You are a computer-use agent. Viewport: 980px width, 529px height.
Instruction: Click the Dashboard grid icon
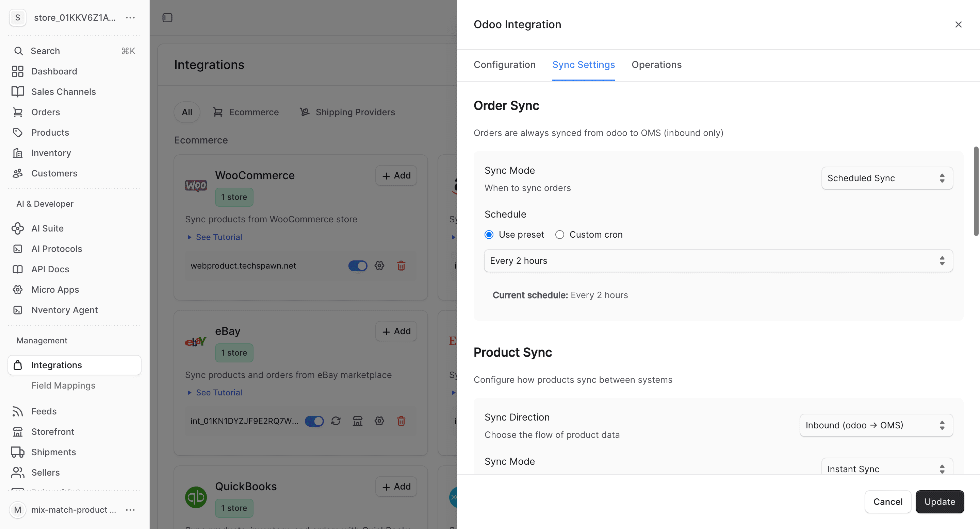point(17,71)
